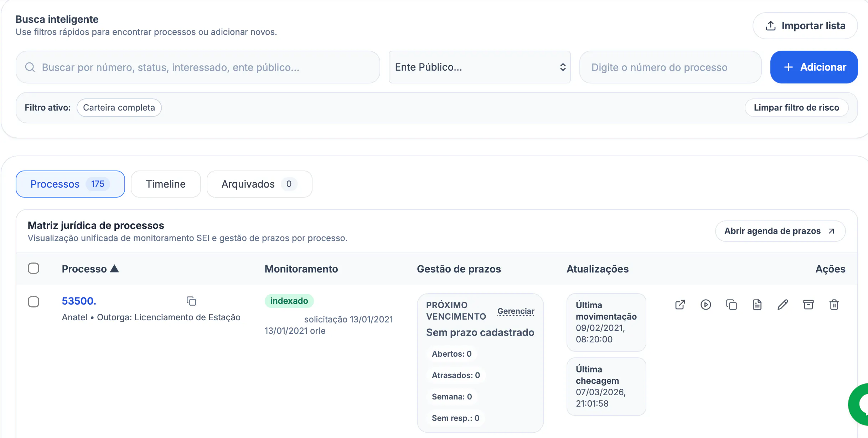The image size is (868, 438).
Task: Focus the Buscar por número search field
Action: pyautogui.click(x=198, y=67)
